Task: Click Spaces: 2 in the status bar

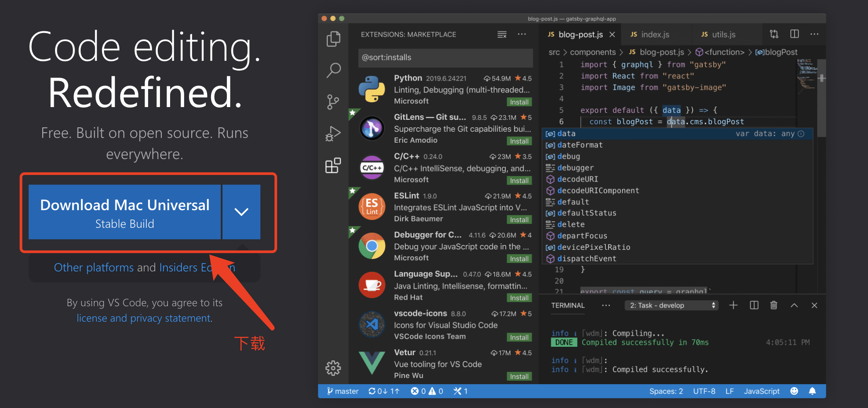Action: pos(666,391)
